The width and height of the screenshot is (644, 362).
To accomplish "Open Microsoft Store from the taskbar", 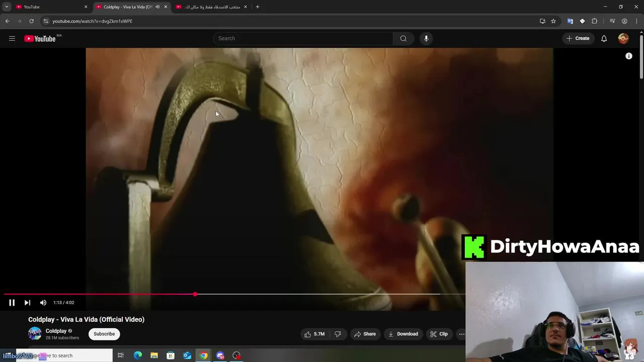I will (171, 355).
